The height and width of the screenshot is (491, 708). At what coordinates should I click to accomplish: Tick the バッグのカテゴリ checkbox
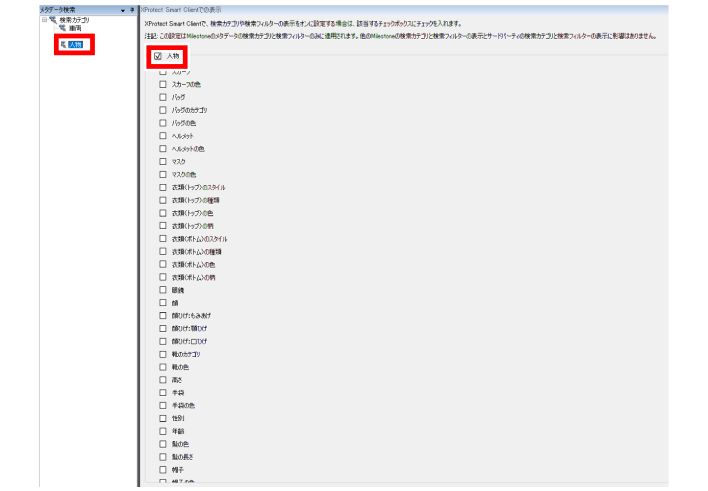pos(163,110)
